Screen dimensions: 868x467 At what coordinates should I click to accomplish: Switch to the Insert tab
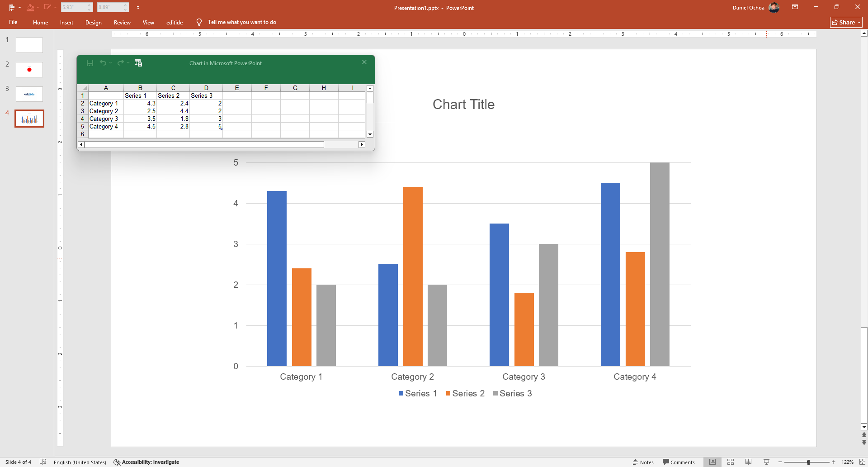coord(66,22)
